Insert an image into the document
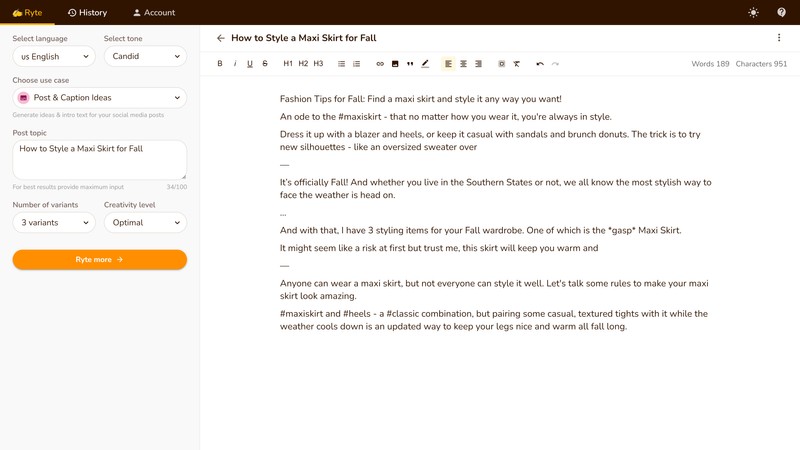The image size is (800, 450). (395, 64)
